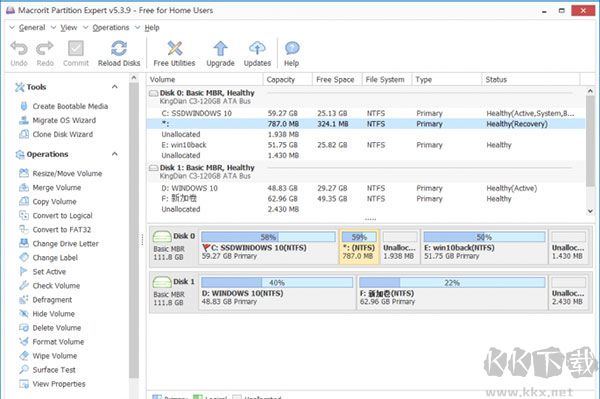This screenshot has width=600, height=399.
Task: Select Unallocated 1.938 MB list row
Action: 366,134
